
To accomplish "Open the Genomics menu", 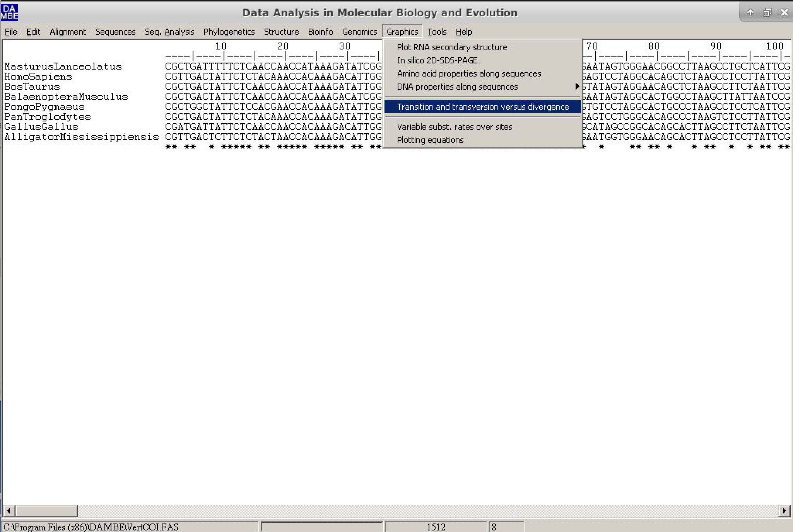I will pos(359,32).
